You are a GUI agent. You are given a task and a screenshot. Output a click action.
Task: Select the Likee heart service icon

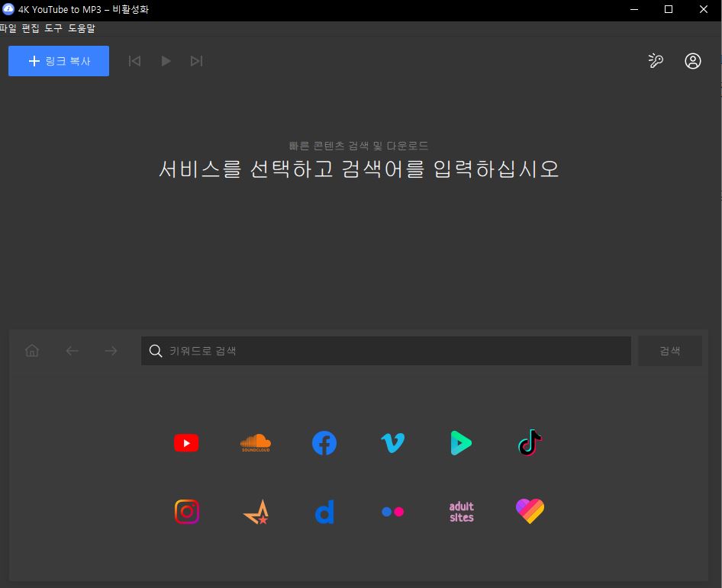[x=530, y=511]
